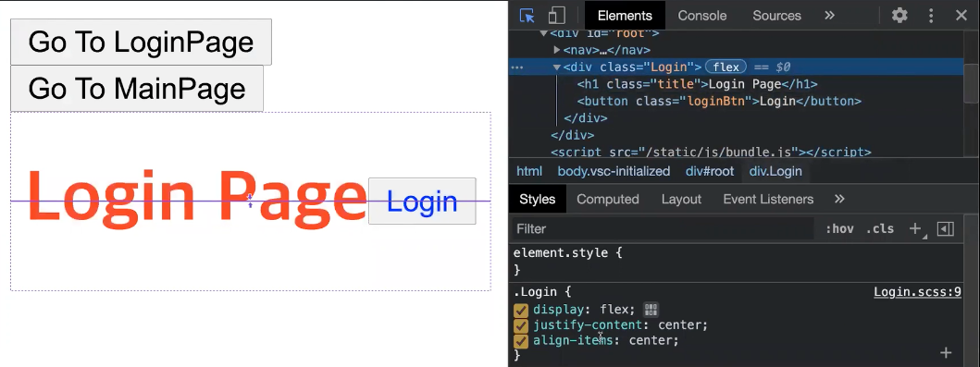Open the ellipsis menu beside the selected node
The width and height of the screenshot is (980, 367).
coord(517,67)
